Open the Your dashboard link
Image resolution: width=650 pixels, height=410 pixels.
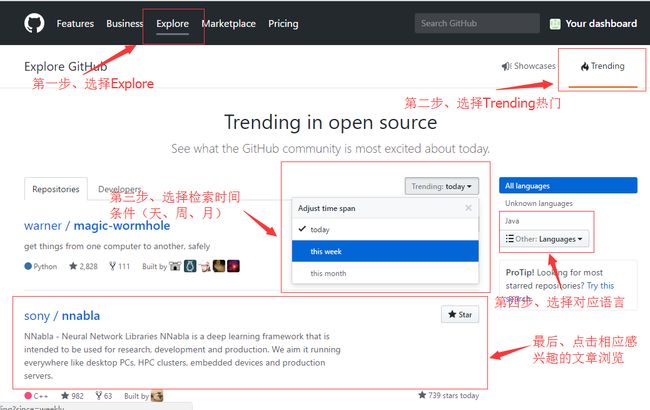(601, 24)
